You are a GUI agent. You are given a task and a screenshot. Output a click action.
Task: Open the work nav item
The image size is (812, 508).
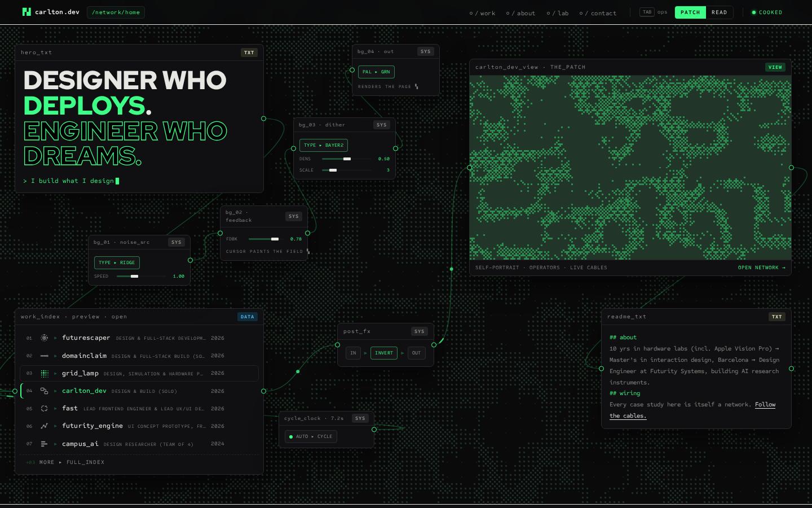482,13
